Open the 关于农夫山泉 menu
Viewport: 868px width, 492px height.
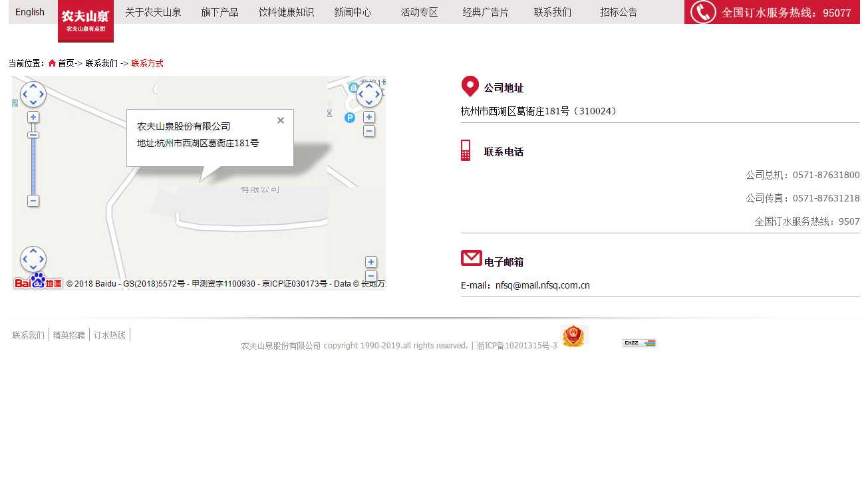153,12
